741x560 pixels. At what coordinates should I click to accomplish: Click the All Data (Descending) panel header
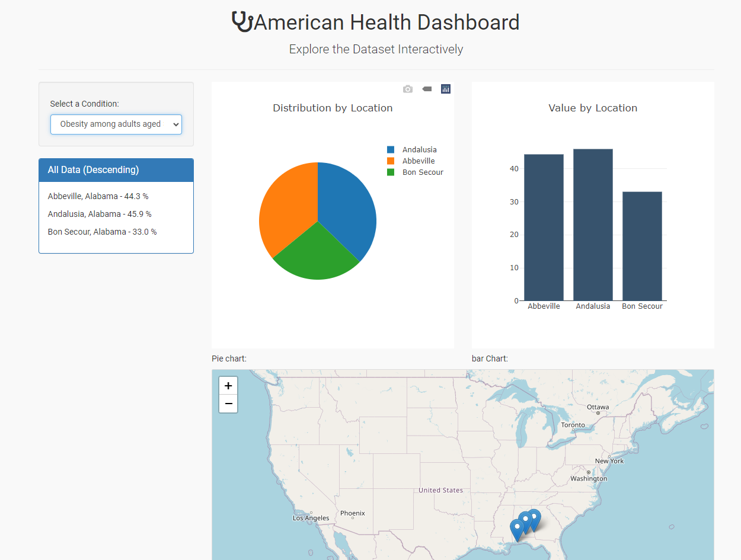click(x=116, y=170)
